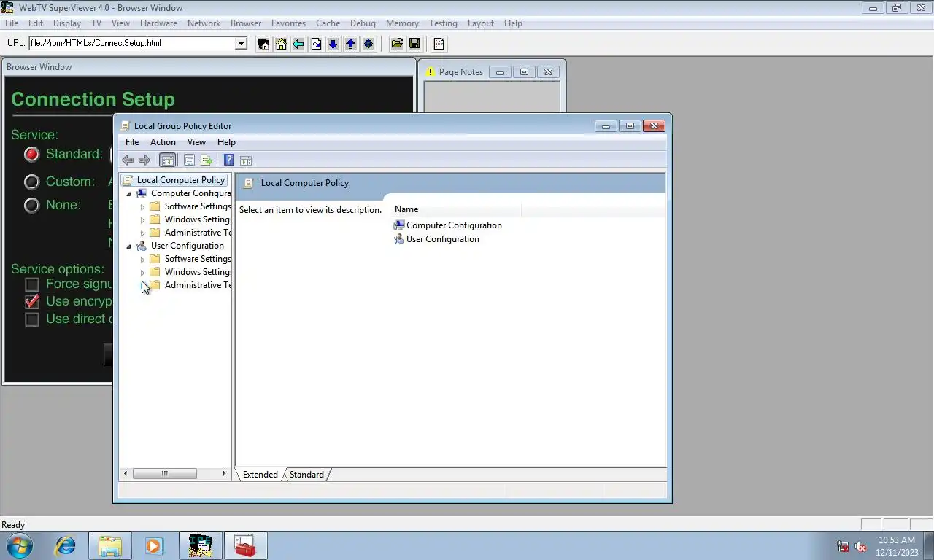Open the Favorites menu in WebTV Viewer
The width and height of the screenshot is (934, 560).
(x=288, y=23)
